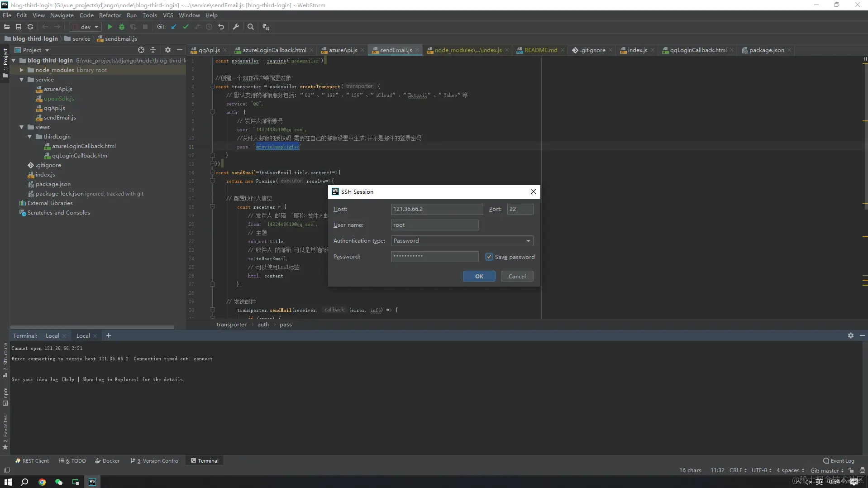Switch to the package.json editor tab
This screenshot has width=868, height=488.
click(766, 50)
